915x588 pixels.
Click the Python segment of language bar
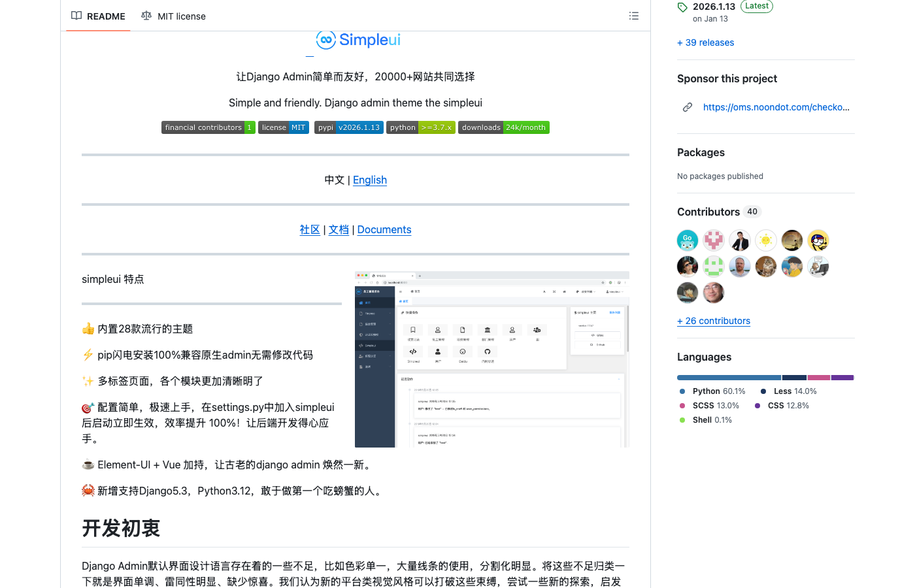coord(729,378)
